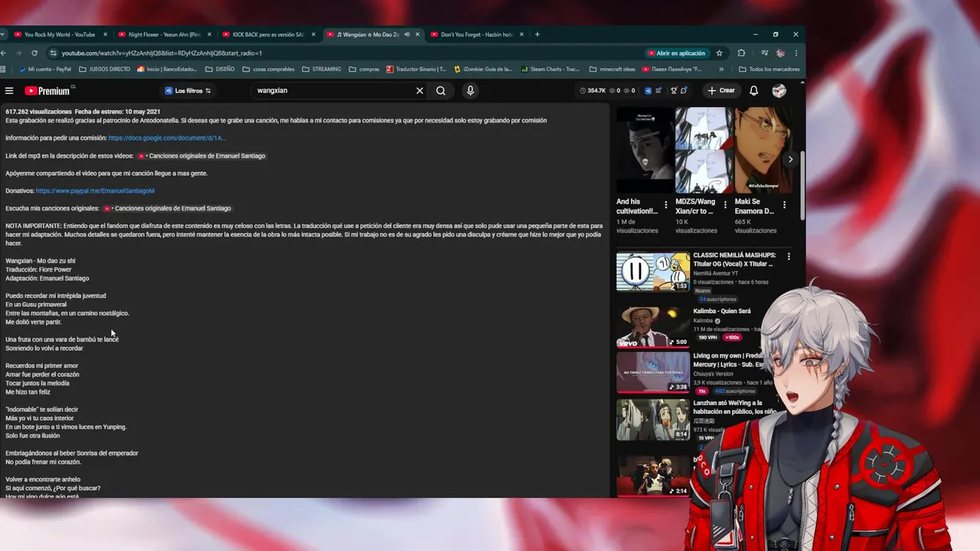Click Abrir en aplicación button
The width and height of the screenshot is (980, 551).
[677, 53]
